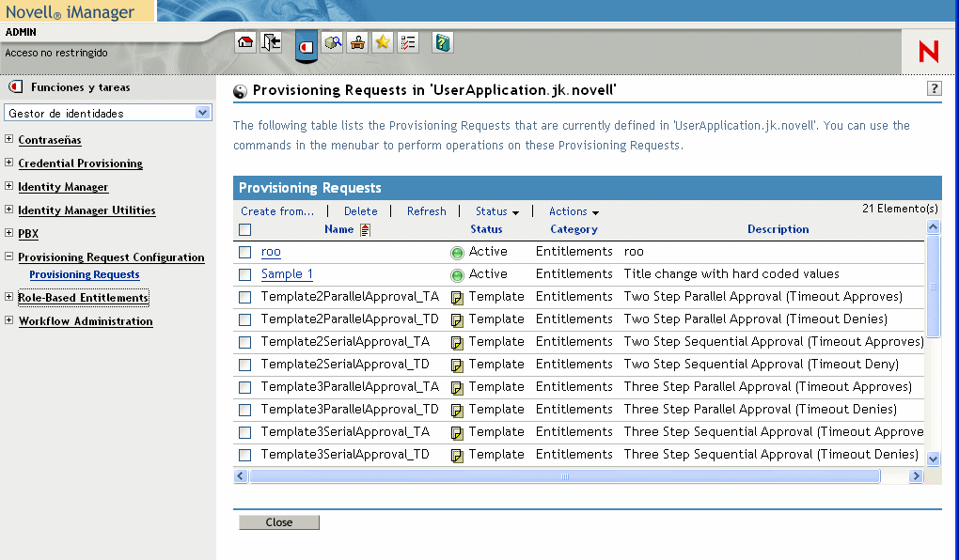Open Identity Manager Utilities link
The height and width of the screenshot is (560, 959).
(x=86, y=210)
